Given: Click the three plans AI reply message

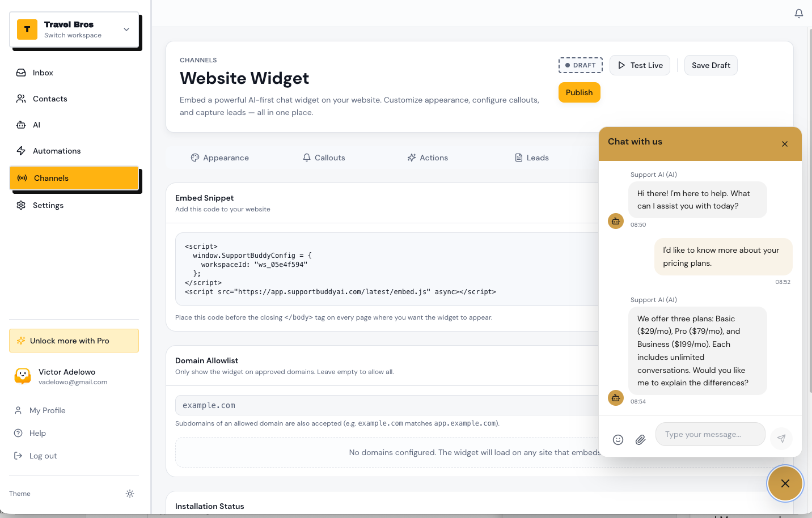Looking at the screenshot, I should [x=697, y=351].
